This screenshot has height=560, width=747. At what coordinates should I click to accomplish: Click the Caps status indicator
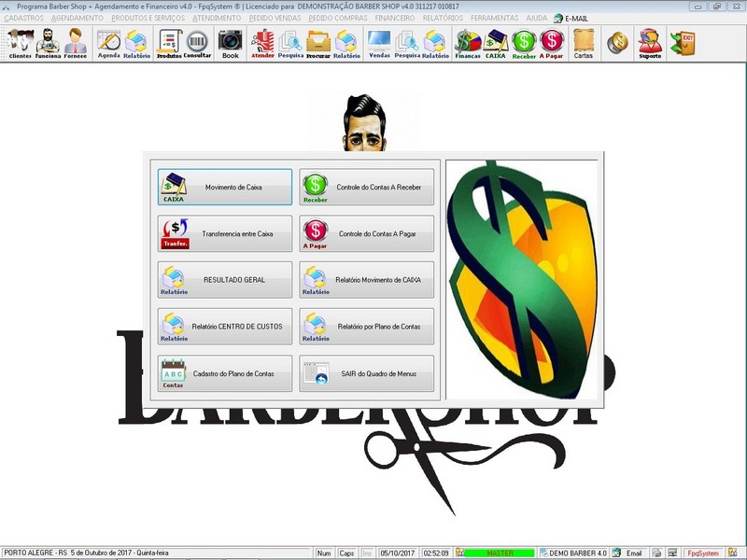point(346,553)
